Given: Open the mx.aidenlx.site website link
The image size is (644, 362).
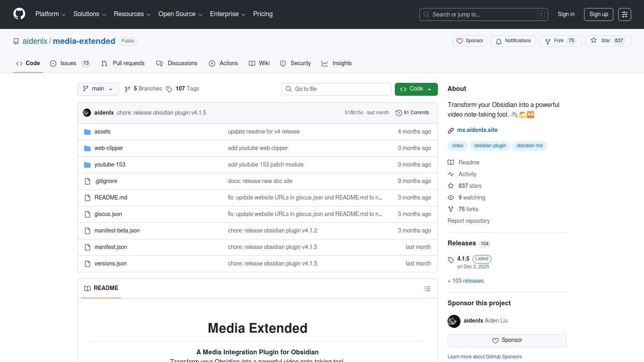Looking at the screenshot, I should 477,130.
